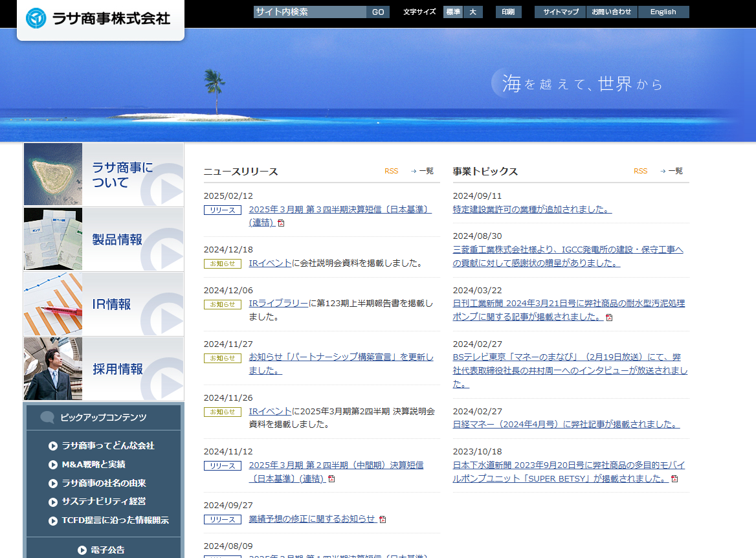Click PDF icon beside 日刊工業新聞 article link
Screen dimensions: 756x558
pos(609,317)
